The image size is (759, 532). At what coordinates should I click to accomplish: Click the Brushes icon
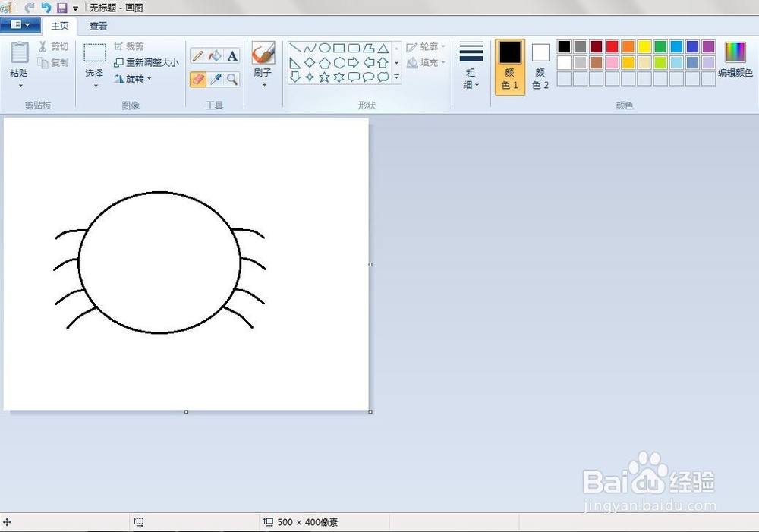(x=263, y=53)
